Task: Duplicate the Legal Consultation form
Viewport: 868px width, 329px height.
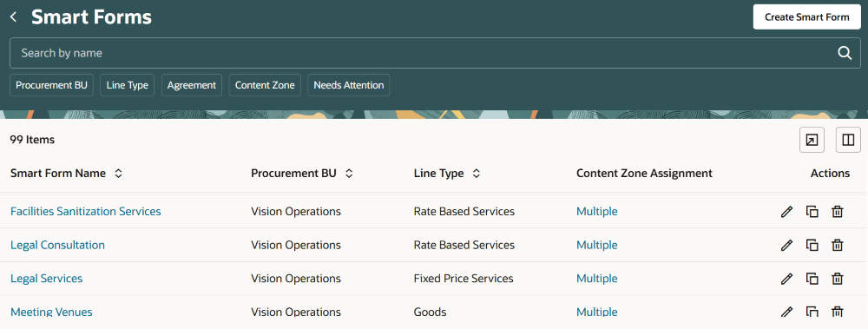Action: click(x=812, y=245)
